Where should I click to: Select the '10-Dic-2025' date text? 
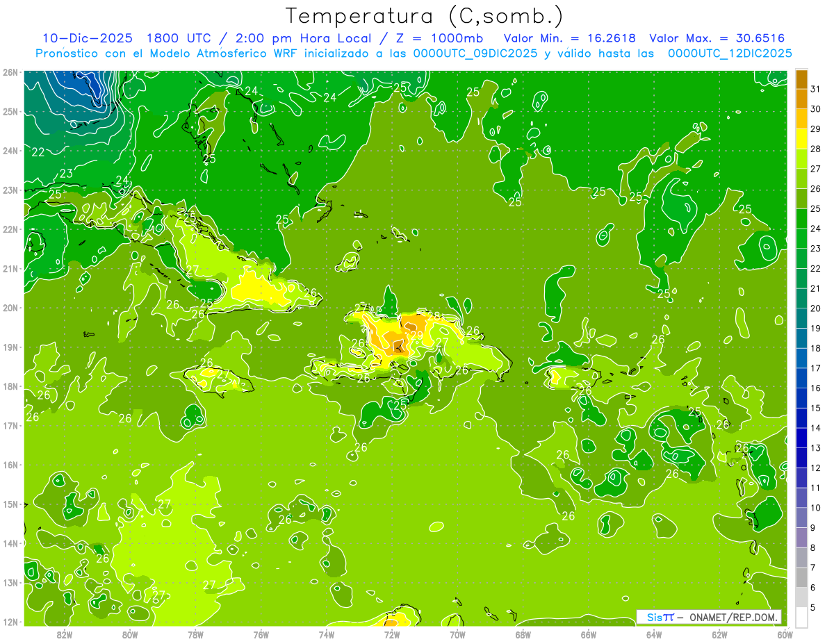point(86,38)
